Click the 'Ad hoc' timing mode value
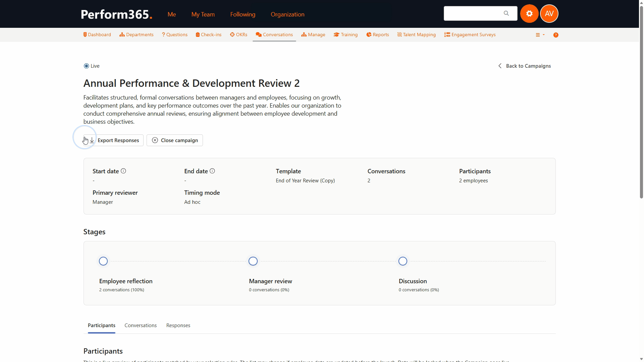The height and width of the screenshot is (362, 644). point(192,202)
